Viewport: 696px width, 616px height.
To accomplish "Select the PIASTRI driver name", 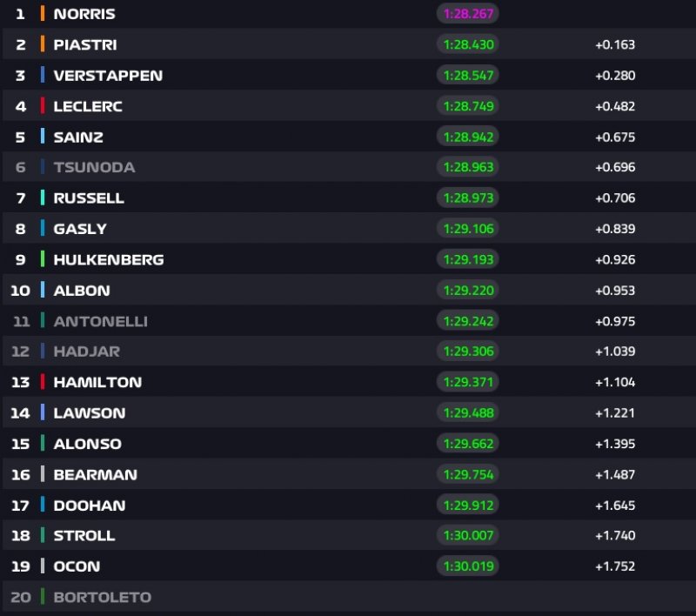I will [x=85, y=44].
